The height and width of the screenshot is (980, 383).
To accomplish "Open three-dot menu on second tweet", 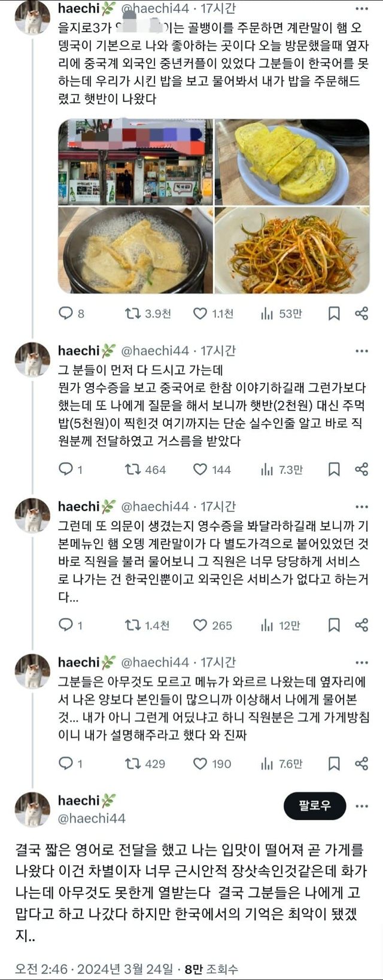I will pos(361,351).
